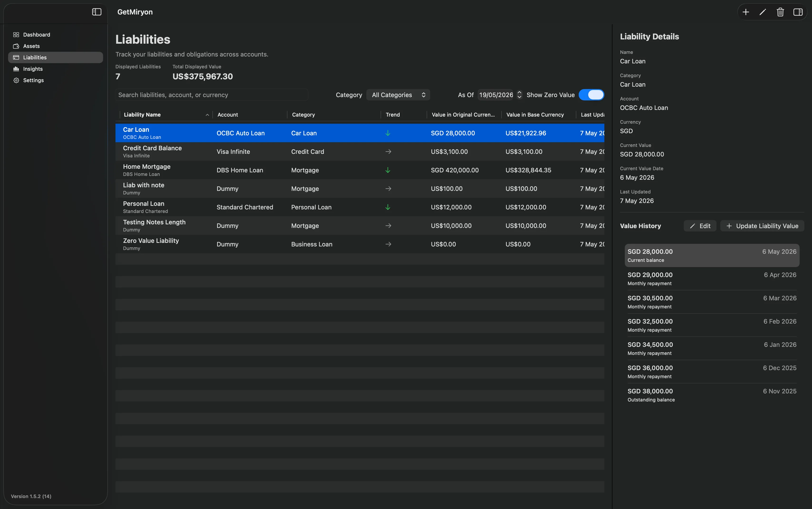Click SGD 420,000.00 value cell

pyautogui.click(x=455, y=170)
